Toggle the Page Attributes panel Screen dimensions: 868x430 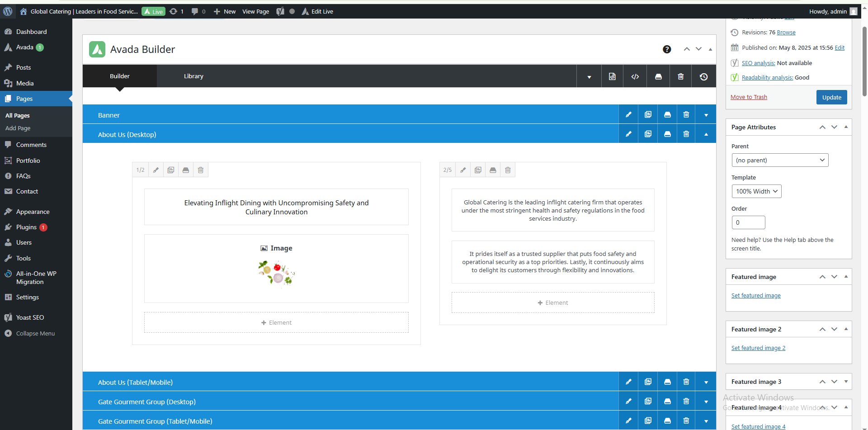point(846,127)
